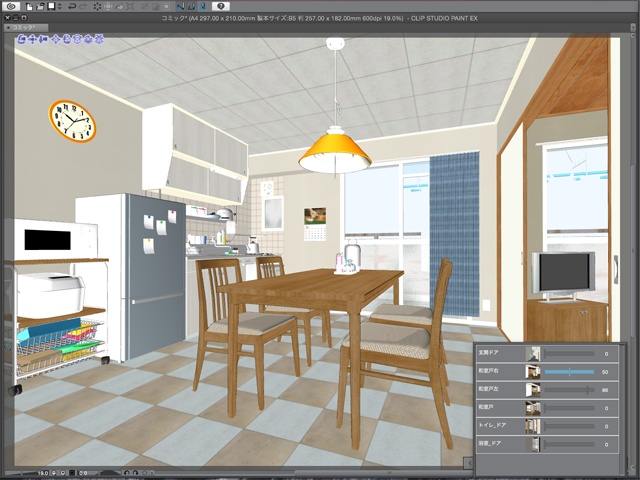Switch to the コミック canvas tab
This screenshot has height=480, width=640.
pyautogui.click(x=26, y=27)
